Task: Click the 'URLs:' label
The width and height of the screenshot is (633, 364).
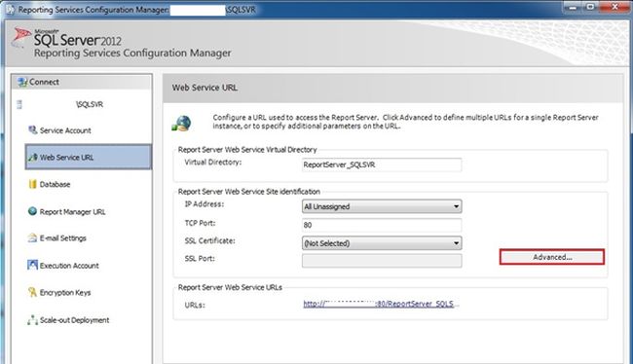Action: 195,305
